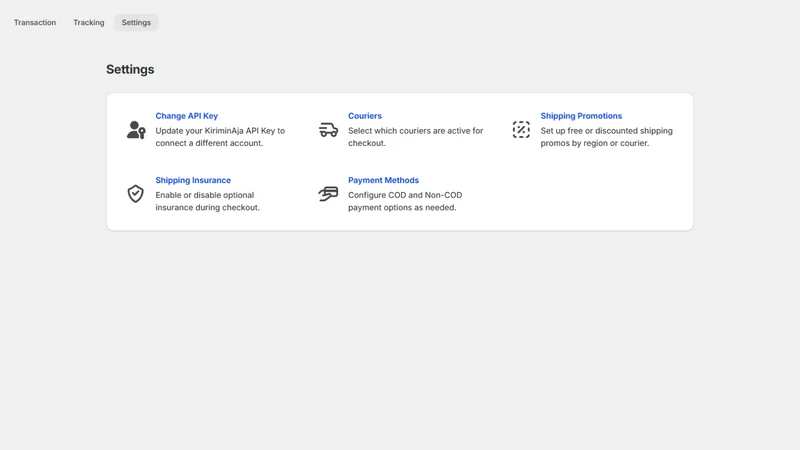
Task: Select the Settings tab
Action: pyautogui.click(x=136, y=22)
